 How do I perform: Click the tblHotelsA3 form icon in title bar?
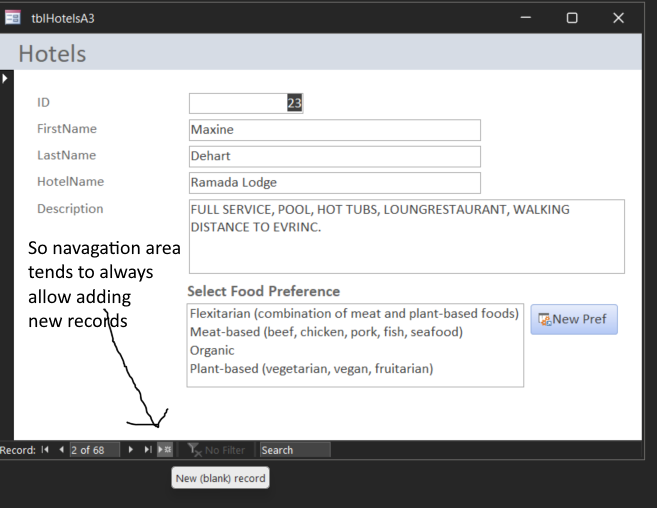13,18
